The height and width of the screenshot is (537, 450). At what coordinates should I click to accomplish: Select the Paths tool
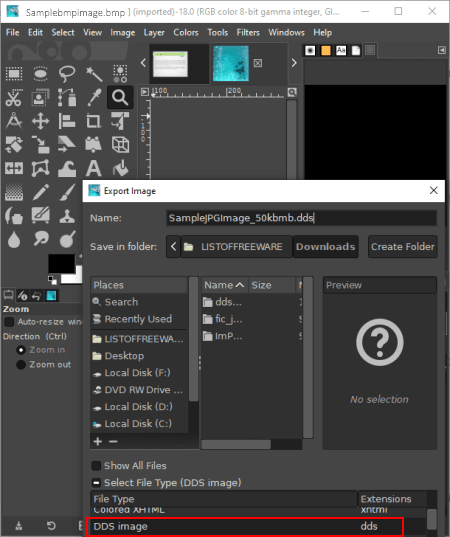click(67, 98)
